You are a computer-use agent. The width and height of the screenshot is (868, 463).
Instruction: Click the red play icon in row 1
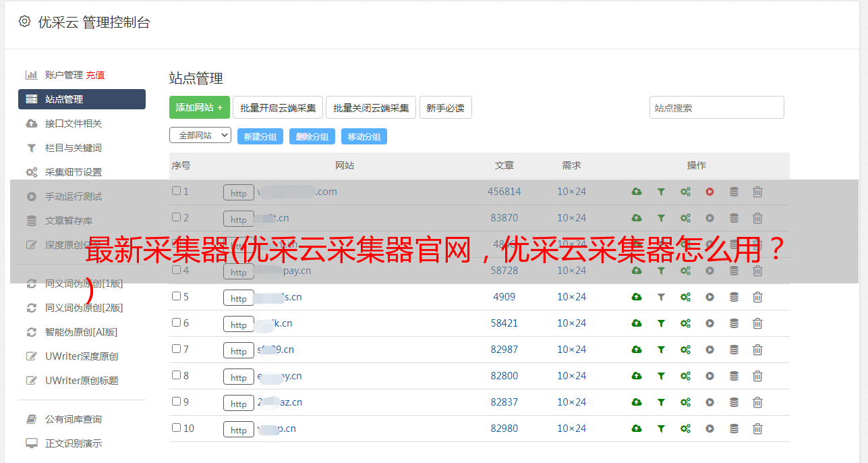[710, 192]
